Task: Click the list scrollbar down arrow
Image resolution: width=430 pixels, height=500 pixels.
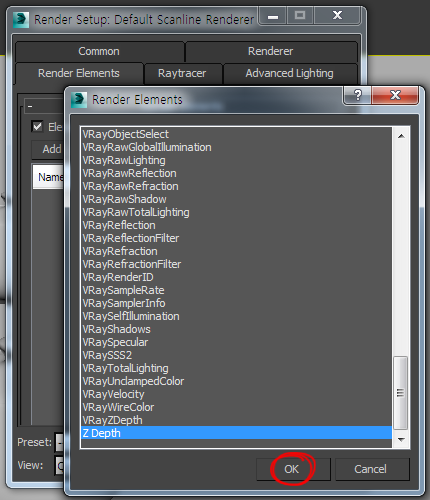Action: pos(401,440)
